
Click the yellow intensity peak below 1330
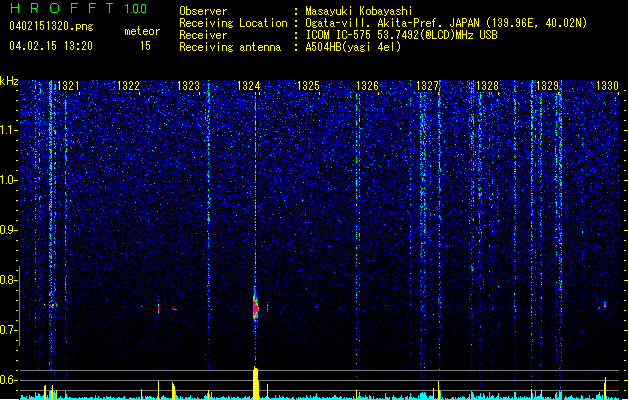point(605,388)
